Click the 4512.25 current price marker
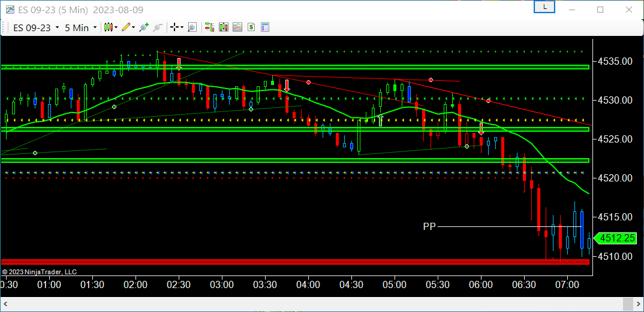The height and width of the screenshot is (312, 644). [x=615, y=238]
